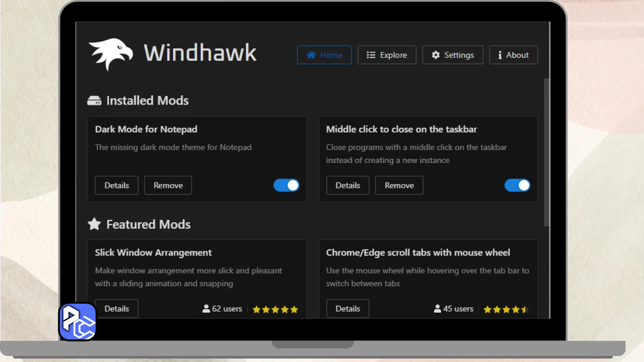Open the Settings page
The image size is (644, 362).
452,55
